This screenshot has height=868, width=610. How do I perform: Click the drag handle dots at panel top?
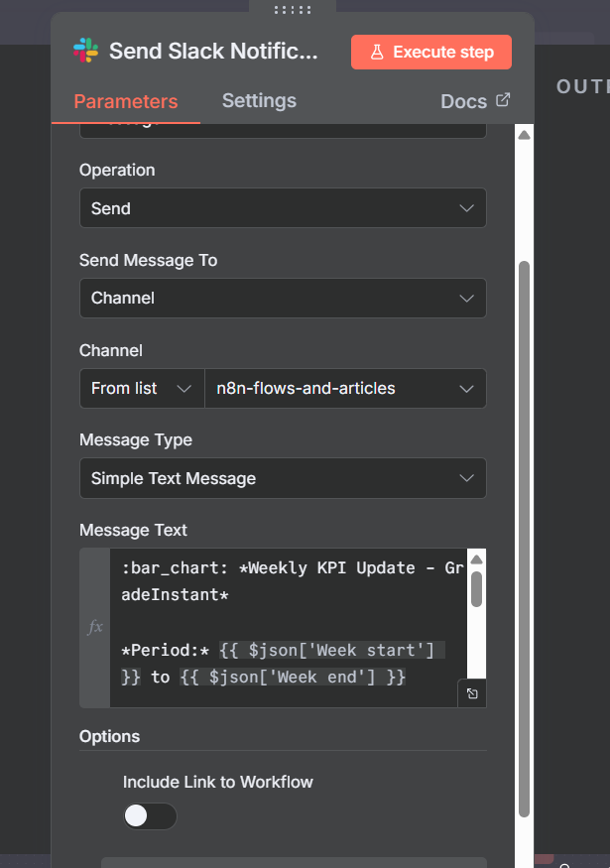click(292, 9)
